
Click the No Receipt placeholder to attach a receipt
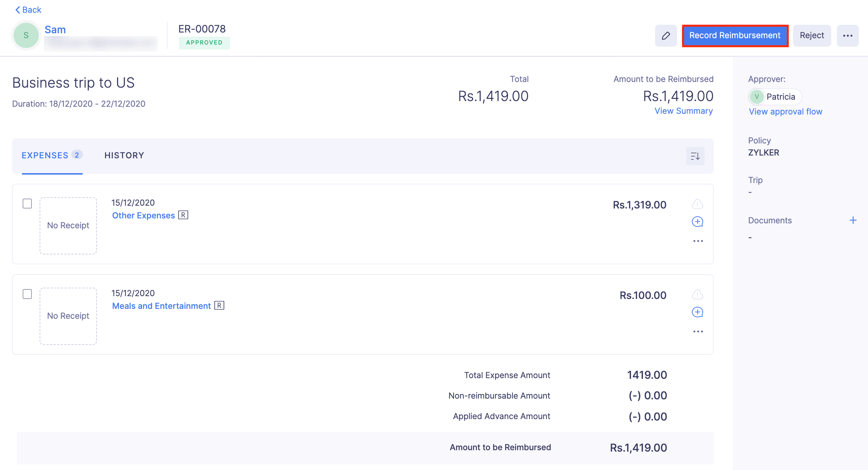pos(68,225)
